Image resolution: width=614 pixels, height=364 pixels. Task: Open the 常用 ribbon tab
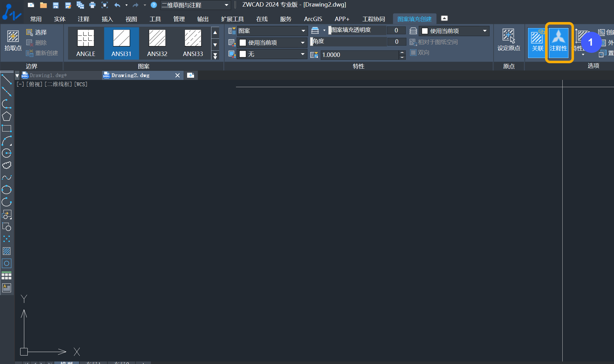coord(36,19)
